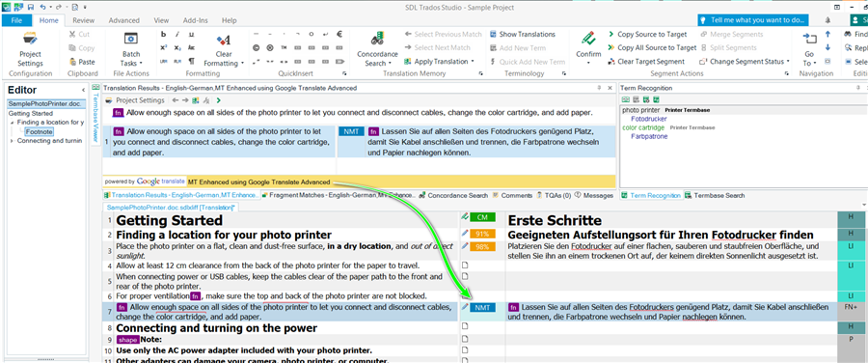Click the notification bell icon
The width and height of the screenshot is (868, 363).
click(827, 20)
